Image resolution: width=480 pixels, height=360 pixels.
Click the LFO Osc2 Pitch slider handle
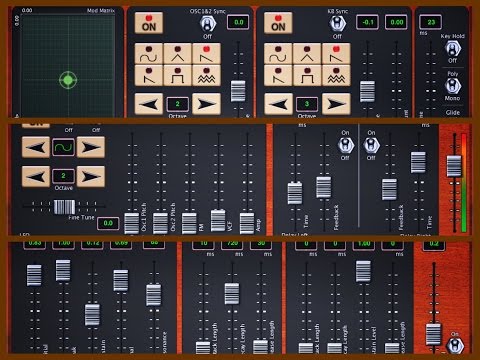(x=160, y=223)
